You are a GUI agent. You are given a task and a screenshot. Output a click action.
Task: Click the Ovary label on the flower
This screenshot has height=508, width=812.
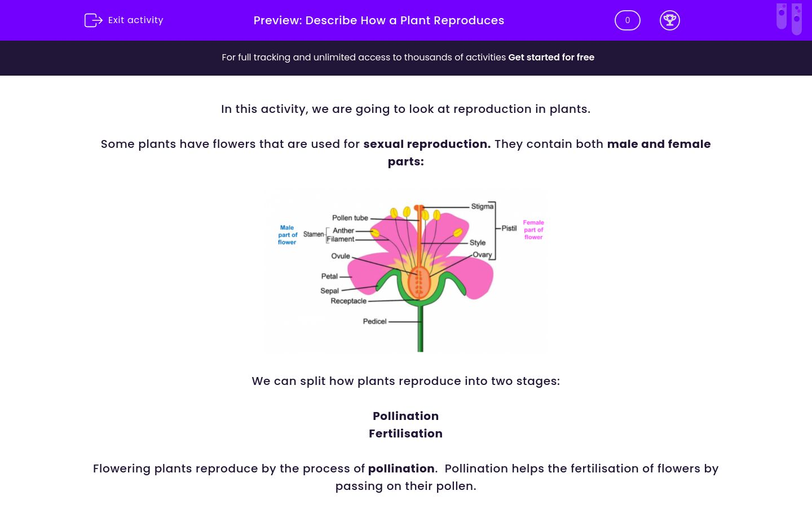coord(483,254)
